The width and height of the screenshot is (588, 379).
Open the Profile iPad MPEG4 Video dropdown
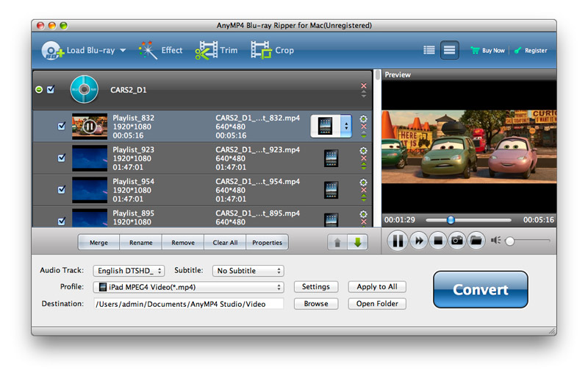(x=189, y=287)
